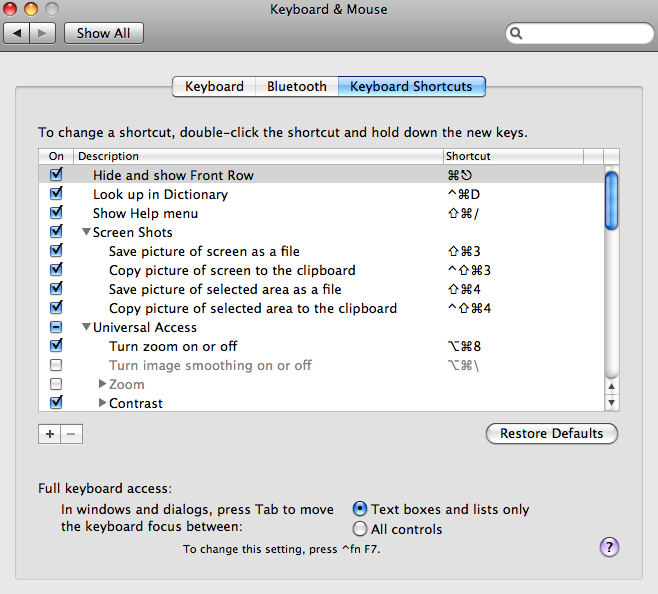Screen dimensions: 658x594
Task: Click the magnifying glass search icon
Action: pyautogui.click(x=516, y=33)
